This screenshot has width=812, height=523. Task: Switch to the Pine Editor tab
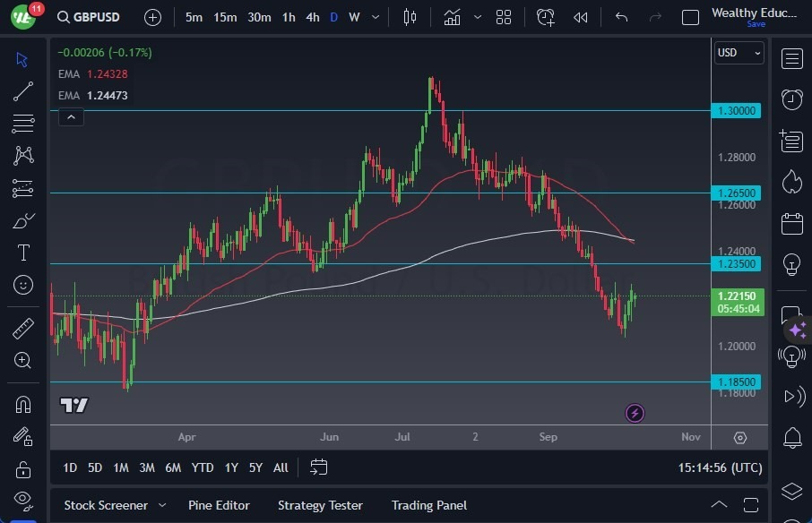[219, 505]
